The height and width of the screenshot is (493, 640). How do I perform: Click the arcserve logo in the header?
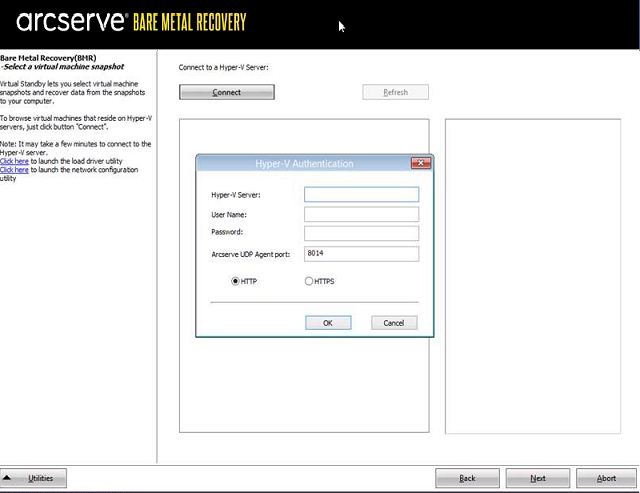coord(72,22)
